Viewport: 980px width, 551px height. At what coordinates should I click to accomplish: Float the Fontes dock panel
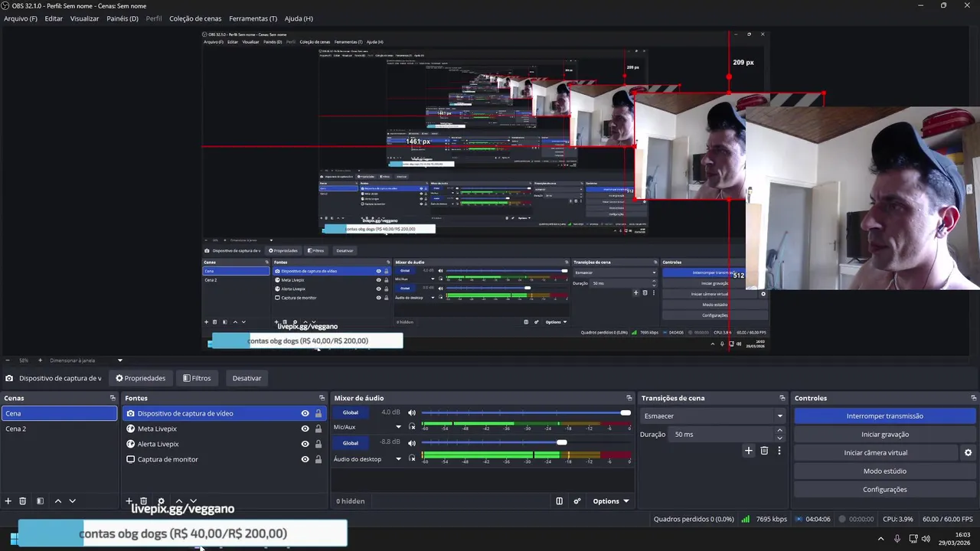pyautogui.click(x=322, y=398)
